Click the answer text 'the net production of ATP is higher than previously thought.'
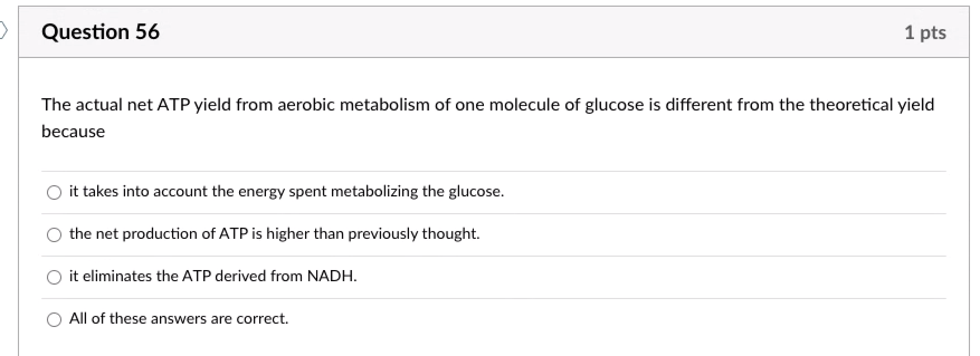 (274, 234)
